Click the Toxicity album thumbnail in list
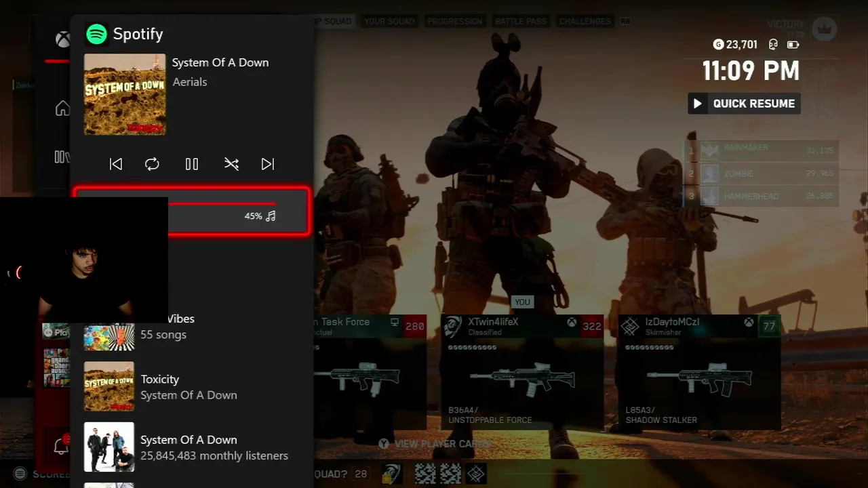The height and width of the screenshot is (488, 868). pos(109,386)
